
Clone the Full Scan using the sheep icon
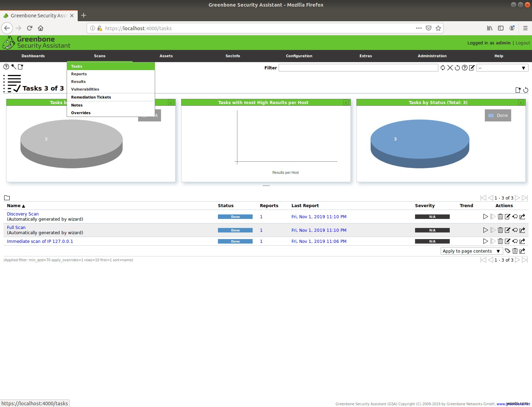tap(515, 230)
